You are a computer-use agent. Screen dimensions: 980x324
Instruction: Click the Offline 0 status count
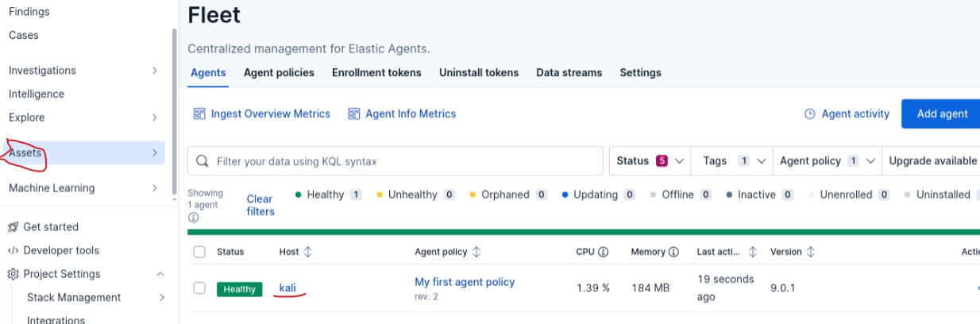pyautogui.click(x=681, y=195)
